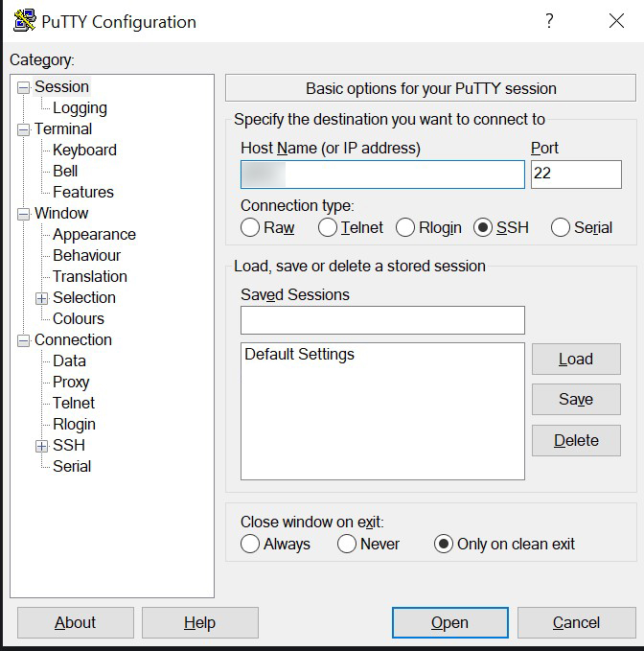This screenshot has height=651, width=644.
Task: Open the SSH category label in the tree
Action: 69,446
